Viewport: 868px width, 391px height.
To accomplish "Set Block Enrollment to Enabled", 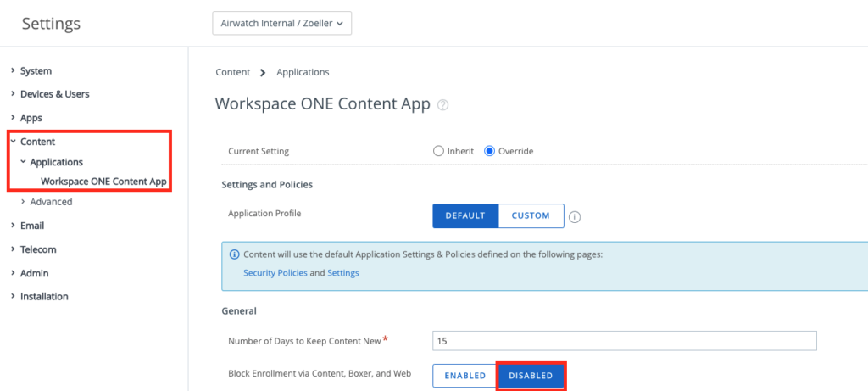I will click(x=465, y=376).
